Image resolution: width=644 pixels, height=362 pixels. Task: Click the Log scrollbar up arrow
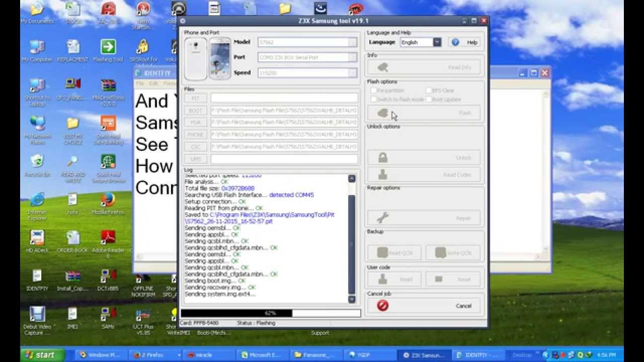click(x=352, y=178)
